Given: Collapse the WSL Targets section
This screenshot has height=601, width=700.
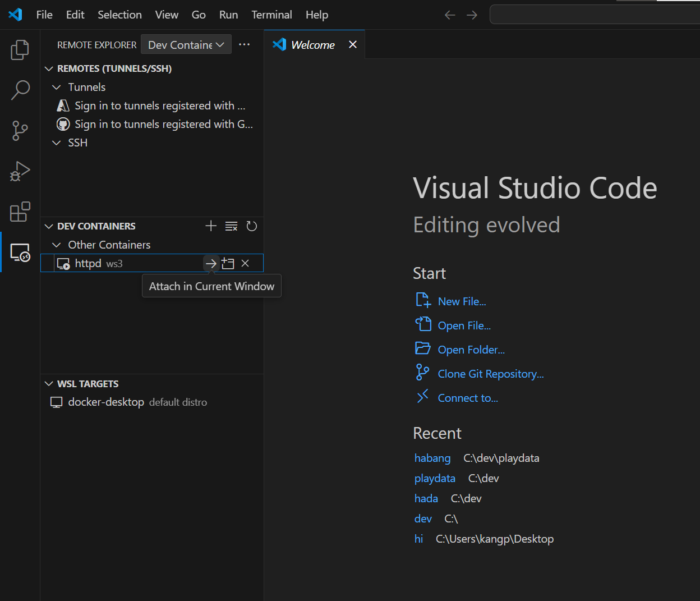Looking at the screenshot, I should [x=49, y=384].
